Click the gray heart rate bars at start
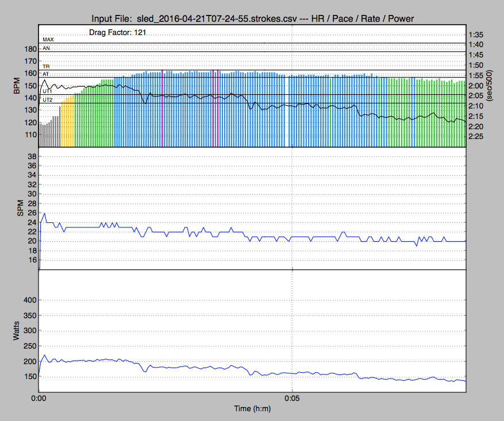The width and height of the screenshot is (504, 421). (x=49, y=133)
